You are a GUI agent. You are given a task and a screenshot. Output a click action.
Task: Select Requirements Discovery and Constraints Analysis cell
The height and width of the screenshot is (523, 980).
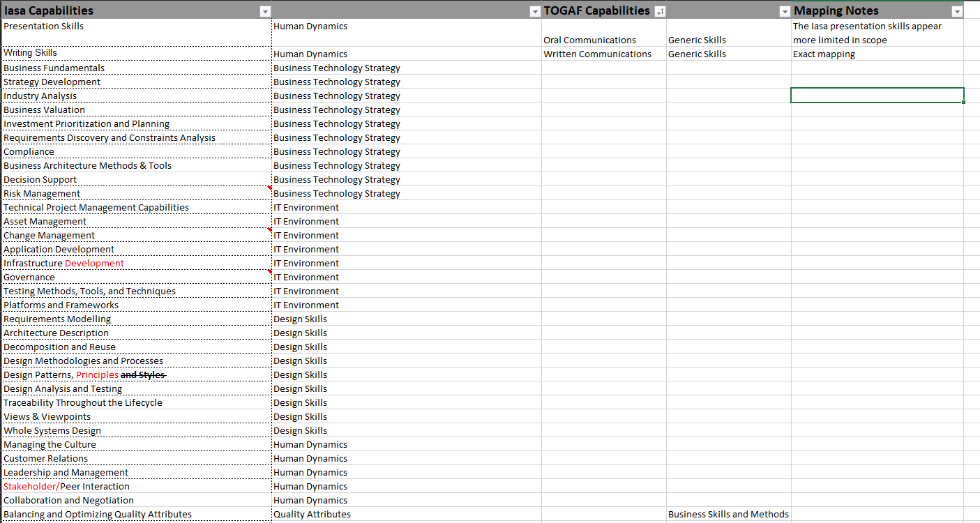136,137
